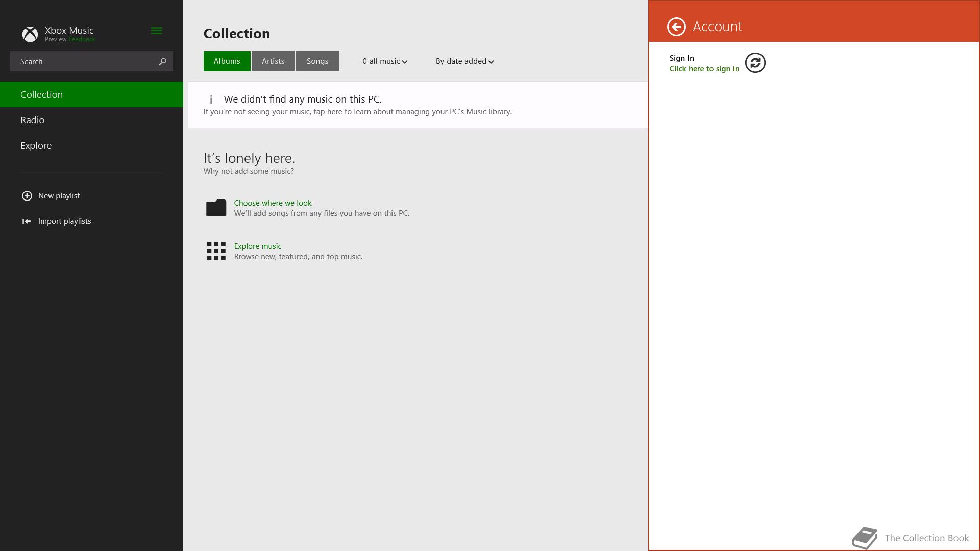The height and width of the screenshot is (551, 980).
Task: Switch to the Albums tab
Action: 227,61
